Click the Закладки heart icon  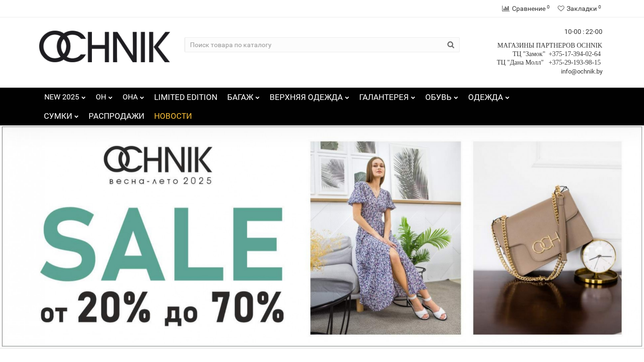tap(561, 8)
